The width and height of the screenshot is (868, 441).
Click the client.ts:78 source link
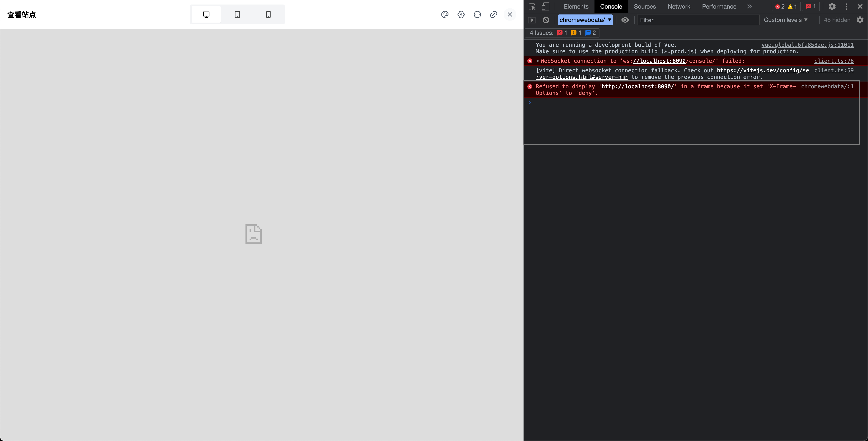834,61
